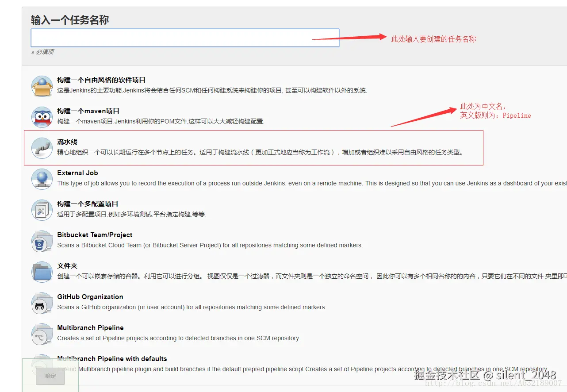
Task: Choose 构建一个多配置项目 title
Action: tap(88, 204)
